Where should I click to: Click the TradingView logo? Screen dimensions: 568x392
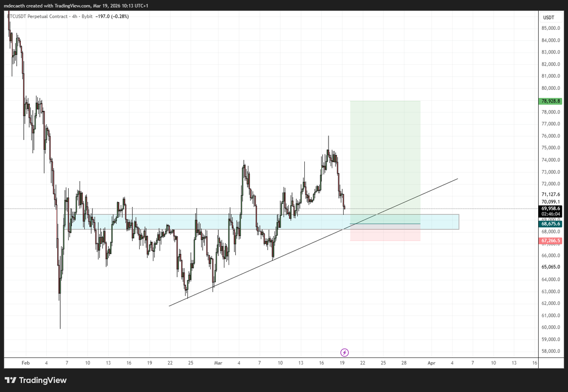click(x=36, y=380)
